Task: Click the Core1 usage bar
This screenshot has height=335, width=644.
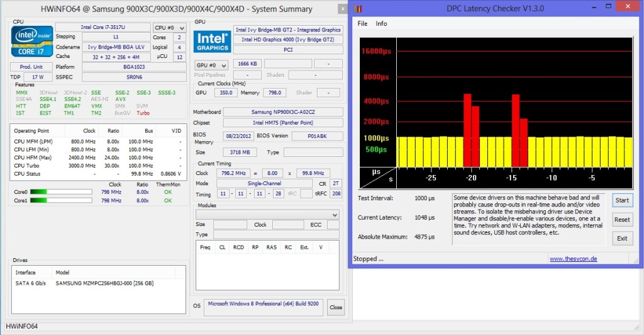Action: tap(61, 201)
